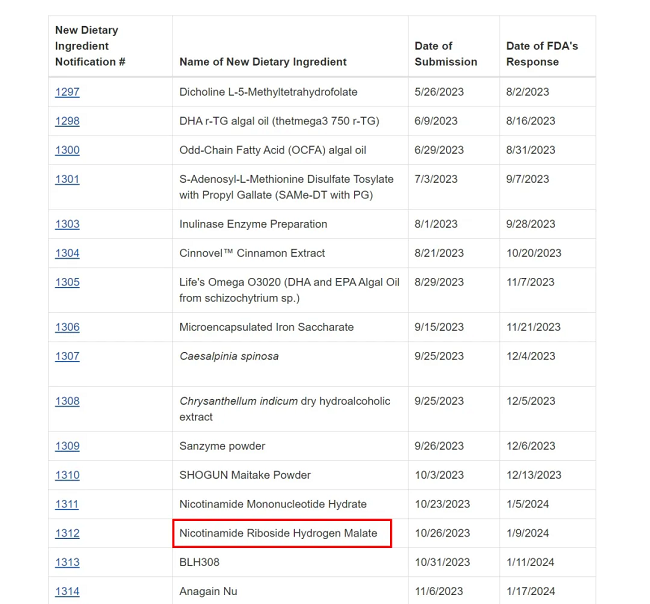
Task: Open notification 1308 link
Action: pos(67,401)
